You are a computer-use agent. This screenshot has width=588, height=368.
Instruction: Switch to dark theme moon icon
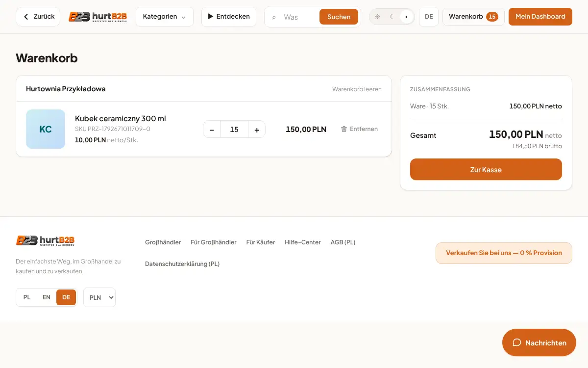392,17
